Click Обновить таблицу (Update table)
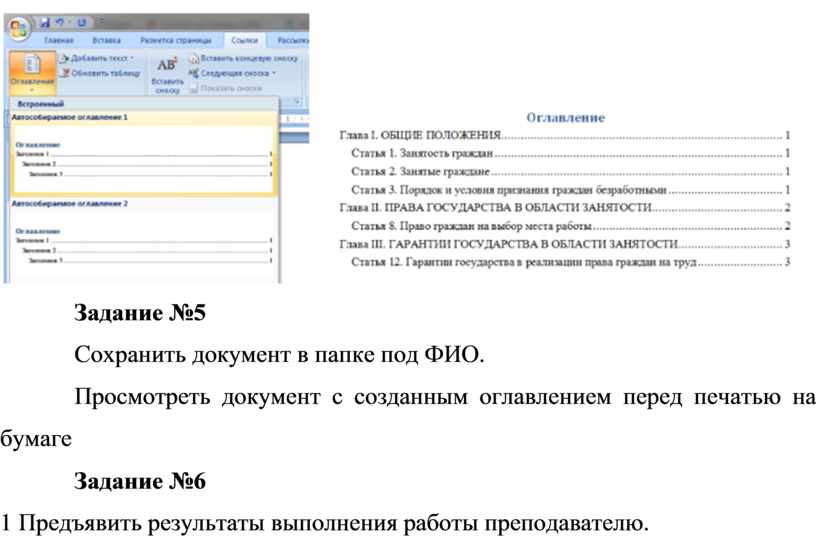Screen dimensions: 816x537 click(100, 73)
